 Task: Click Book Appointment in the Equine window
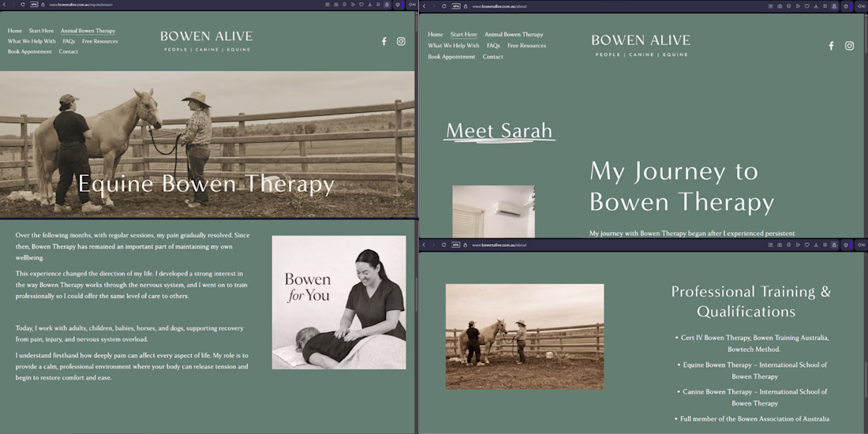[x=30, y=51]
